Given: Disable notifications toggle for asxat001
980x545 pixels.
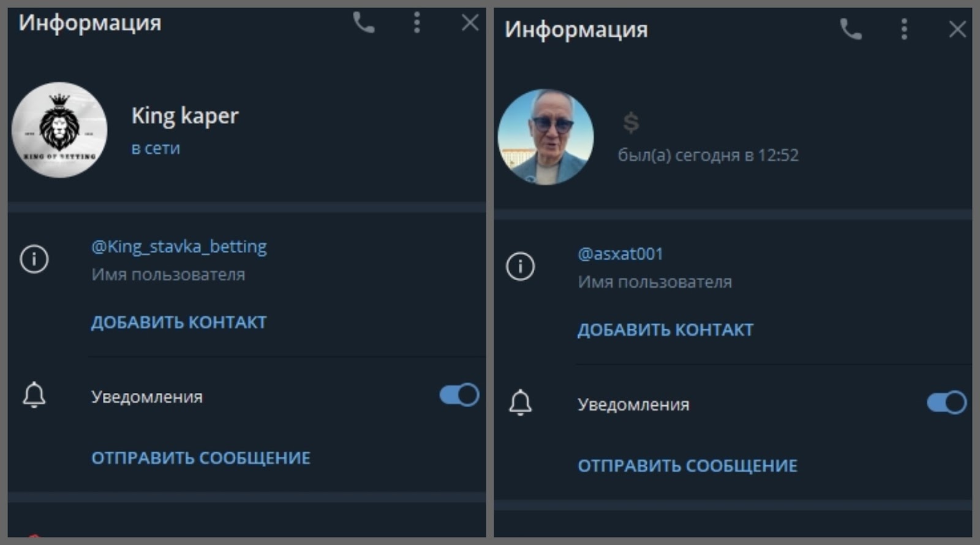Looking at the screenshot, I should point(946,403).
